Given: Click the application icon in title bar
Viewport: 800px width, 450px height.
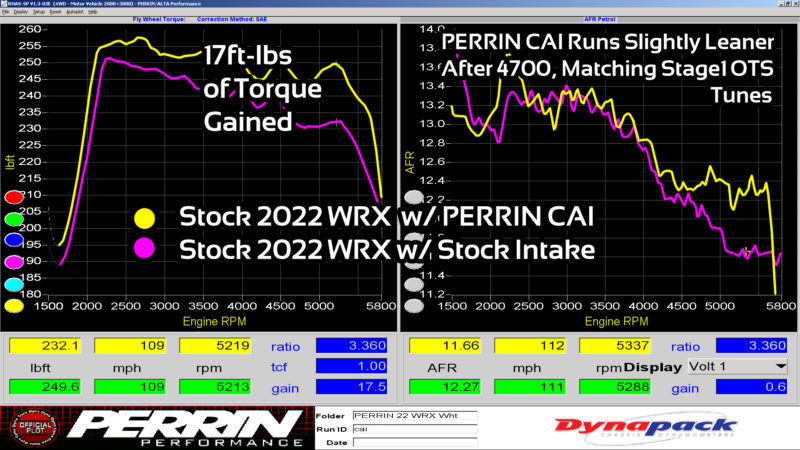Looking at the screenshot, I should click(3, 4).
